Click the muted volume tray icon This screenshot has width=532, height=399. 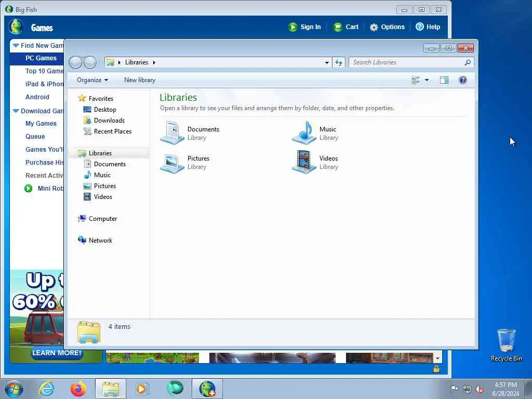pos(480,389)
